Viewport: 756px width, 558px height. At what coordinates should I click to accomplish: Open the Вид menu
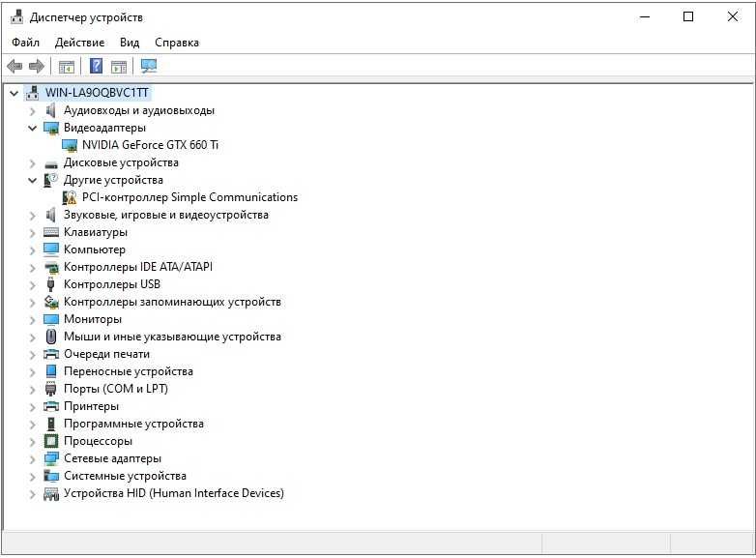130,43
